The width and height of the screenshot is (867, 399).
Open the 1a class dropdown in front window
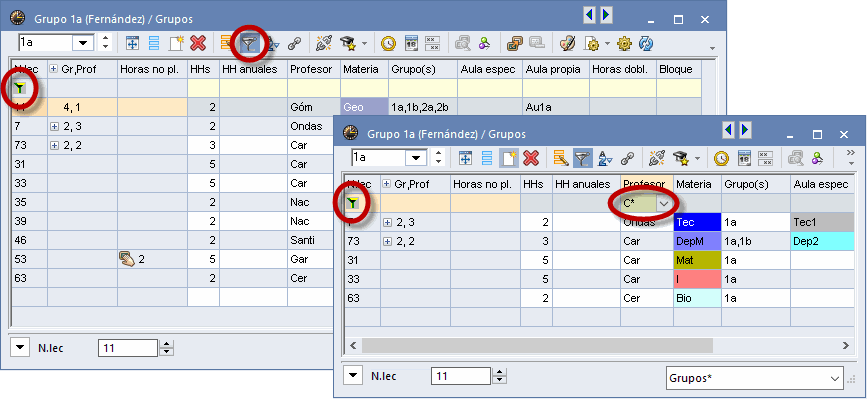tap(416, 158)
